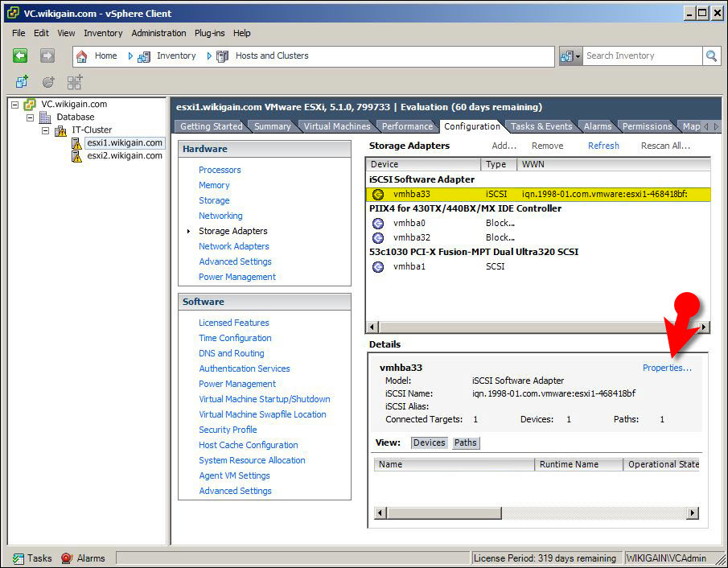Image resolution: width=728 pixels, height=568 pixels.
Task: Open the Administration menu
Action: [158, 33]
